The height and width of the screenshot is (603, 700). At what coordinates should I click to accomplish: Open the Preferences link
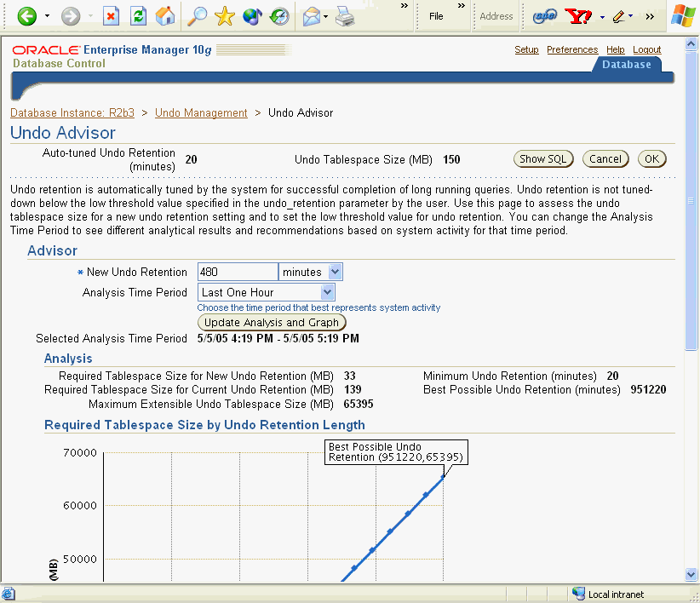pos(571,49)
